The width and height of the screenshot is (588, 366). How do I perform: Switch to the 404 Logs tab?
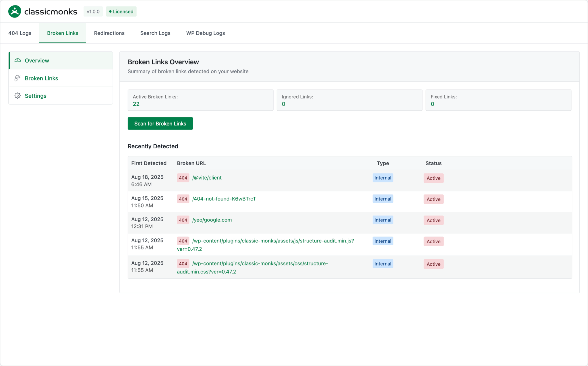[20, 33]
